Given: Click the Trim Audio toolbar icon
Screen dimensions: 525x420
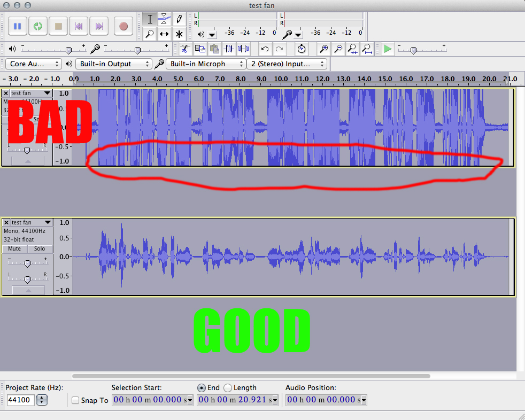Looking at the screenshot, I should (230, 49).
